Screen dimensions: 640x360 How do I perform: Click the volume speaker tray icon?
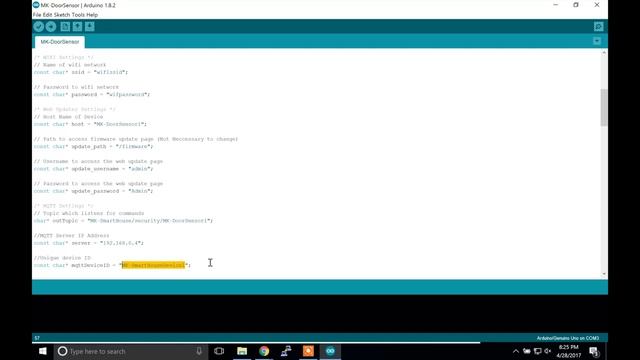tap(548, 351)
